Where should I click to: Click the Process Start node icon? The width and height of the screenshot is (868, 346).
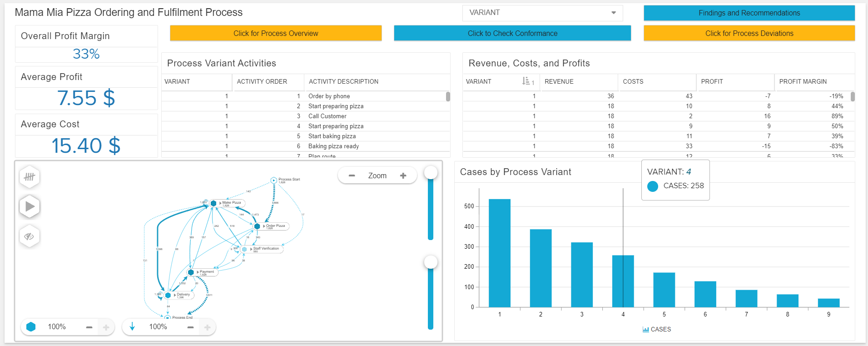pyautogui.click(x=273, y=181)
